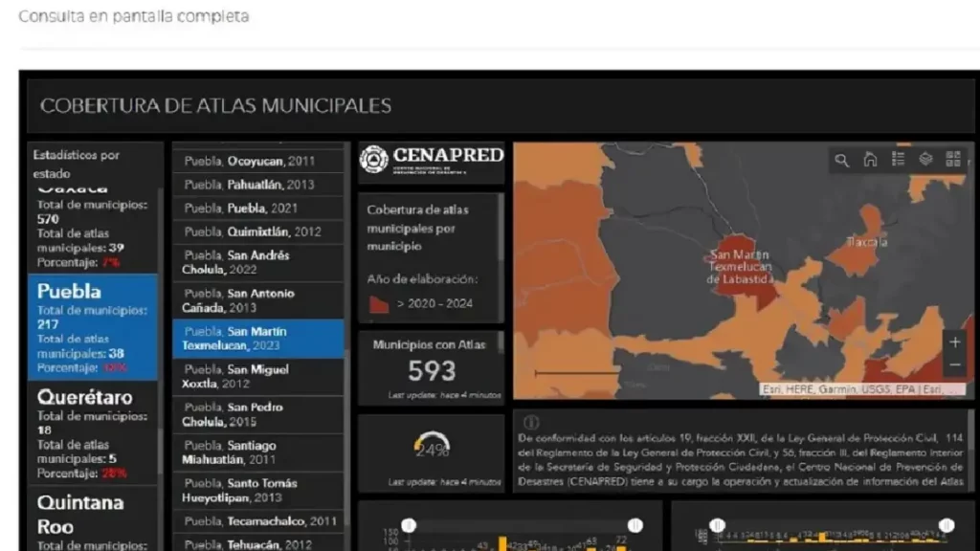Select Puebla, Tecamachalco, 2011 row

pyautogui.click(x=257, y=521)
